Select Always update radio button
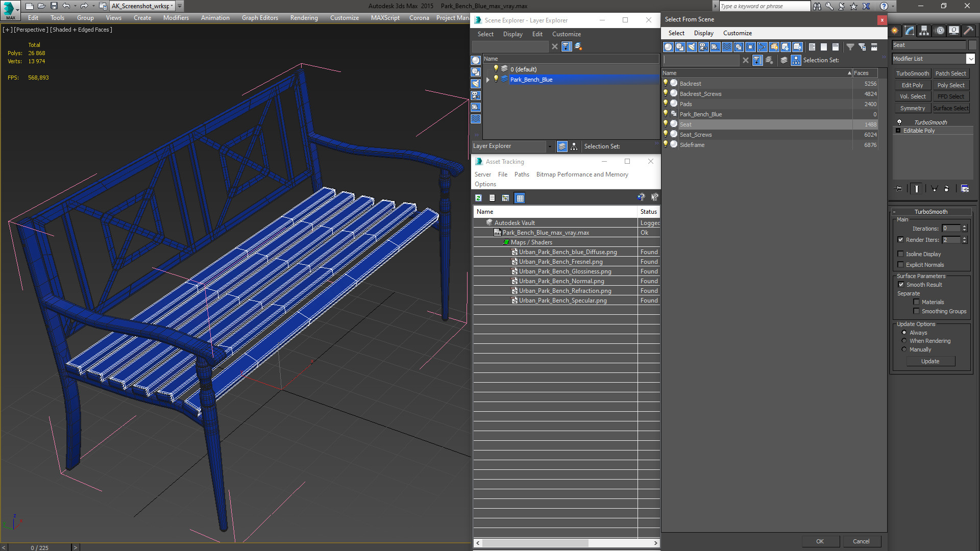The width and height of the screenshot is (980, 551). tap(904, 332)
